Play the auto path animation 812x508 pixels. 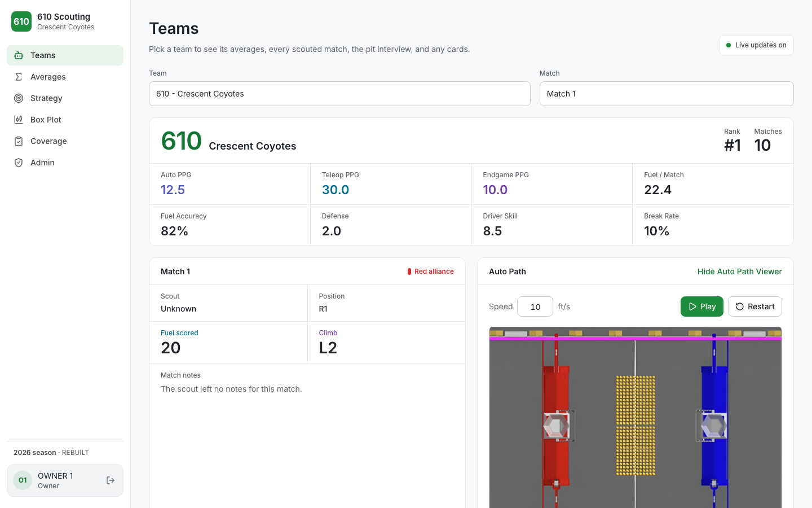[x=701, y=306]
